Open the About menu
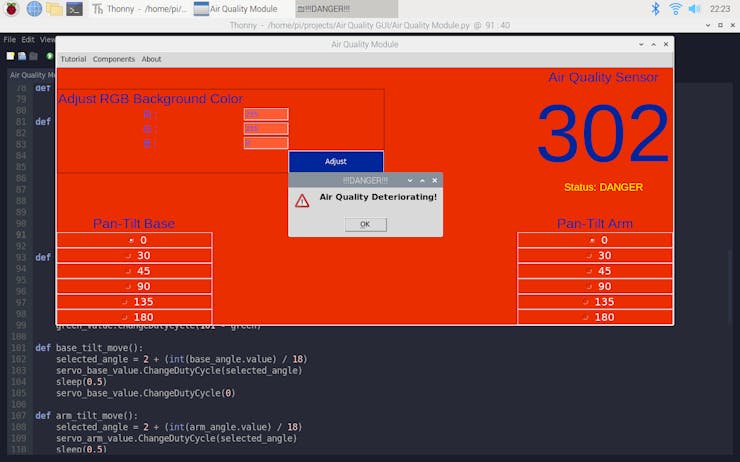Screen dimensions: 740x462 (x=151, y=59)
